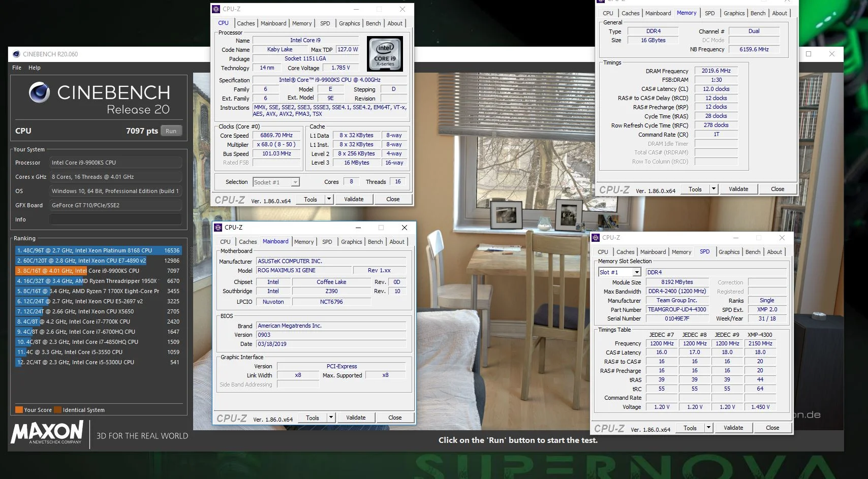868x479 pixels.
Task: Click Validate in the CPU-Z Processor window
Action: click(x=354, y=200)
